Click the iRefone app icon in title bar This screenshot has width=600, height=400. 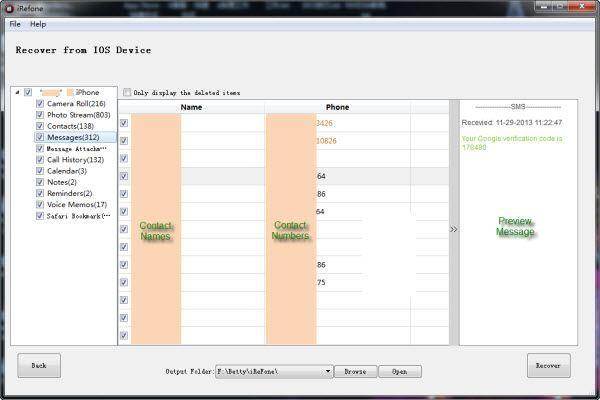(x=10, y=8)
